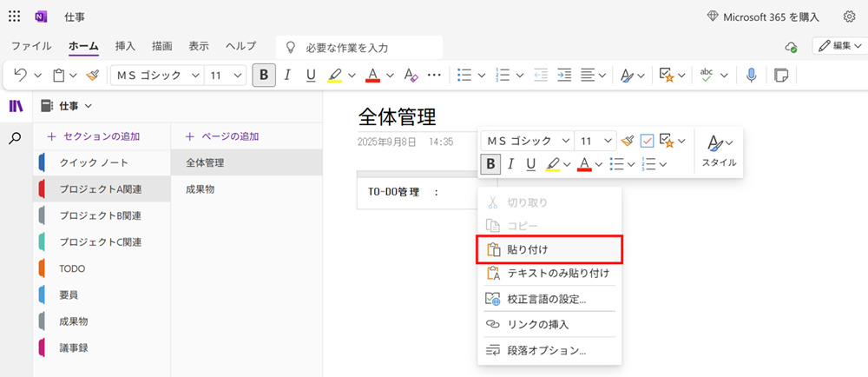Toggle italic in the ribbon
Screen dimensions: 868x377
click(x=286, y=75)
